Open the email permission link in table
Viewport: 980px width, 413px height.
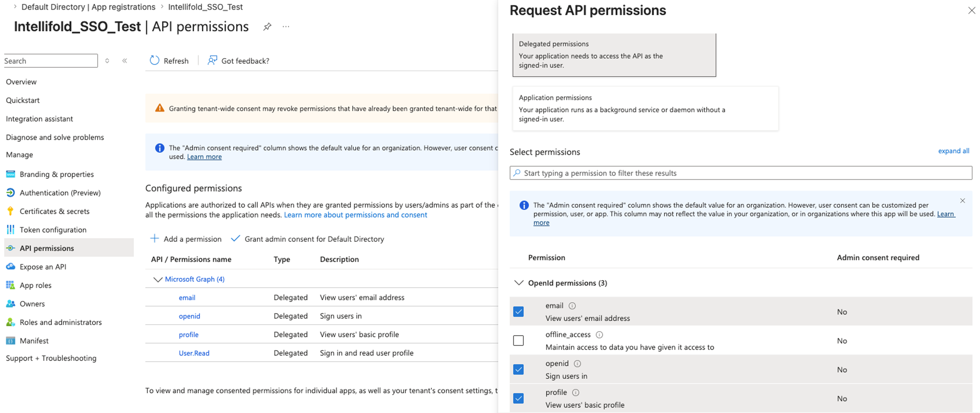[187, 298]
